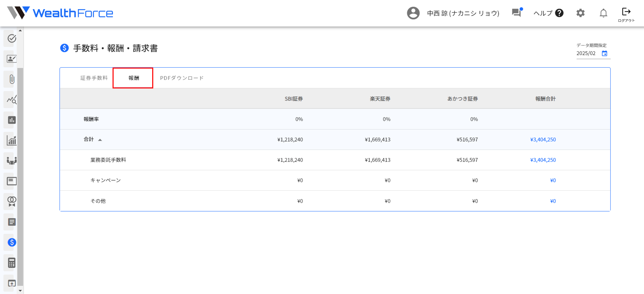
Task: Click the 報酬率 row label
Action: [x=91, y=119]
